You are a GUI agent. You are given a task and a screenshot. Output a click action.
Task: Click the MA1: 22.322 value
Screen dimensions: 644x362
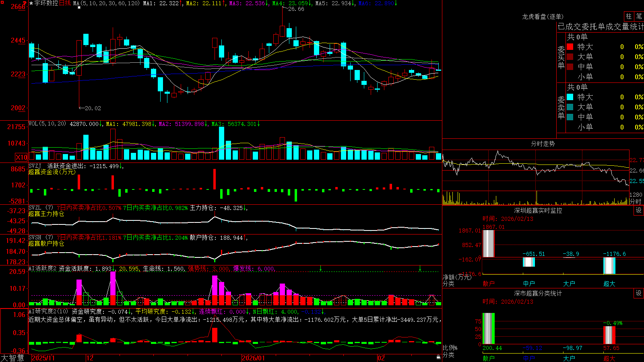(161, 3)
